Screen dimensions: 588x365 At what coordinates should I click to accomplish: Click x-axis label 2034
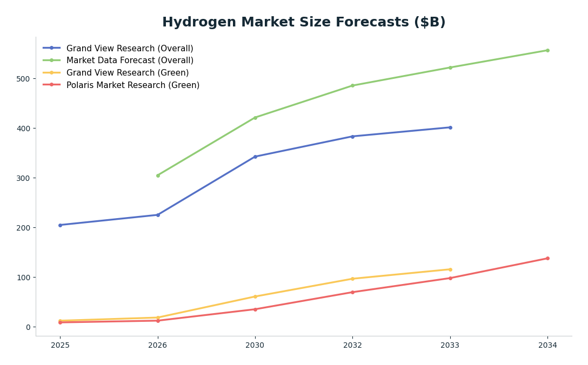[547, 345]
